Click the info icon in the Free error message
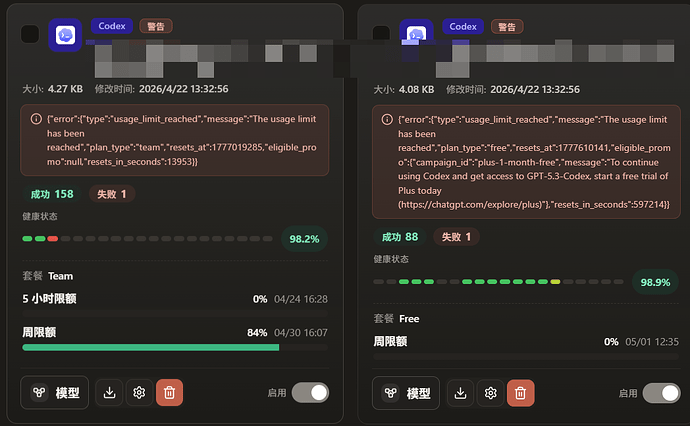This screenshot has height=426, width=690. (x=387, y=119)
